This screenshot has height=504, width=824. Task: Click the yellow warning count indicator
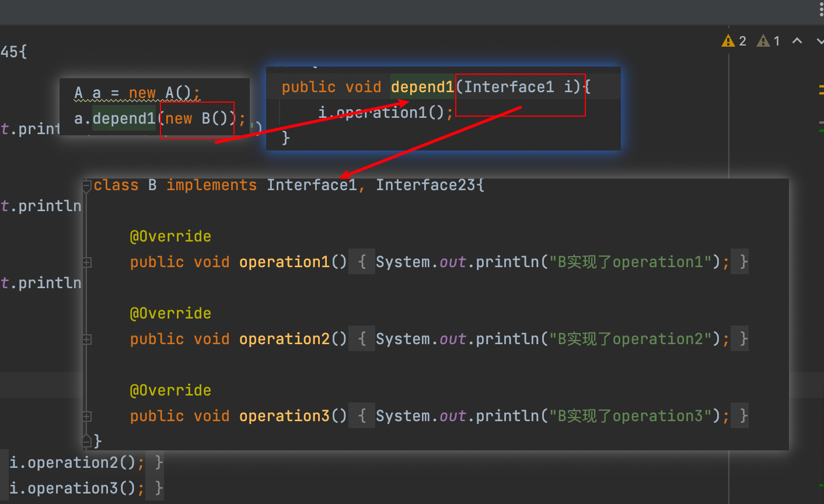[734, 41]
